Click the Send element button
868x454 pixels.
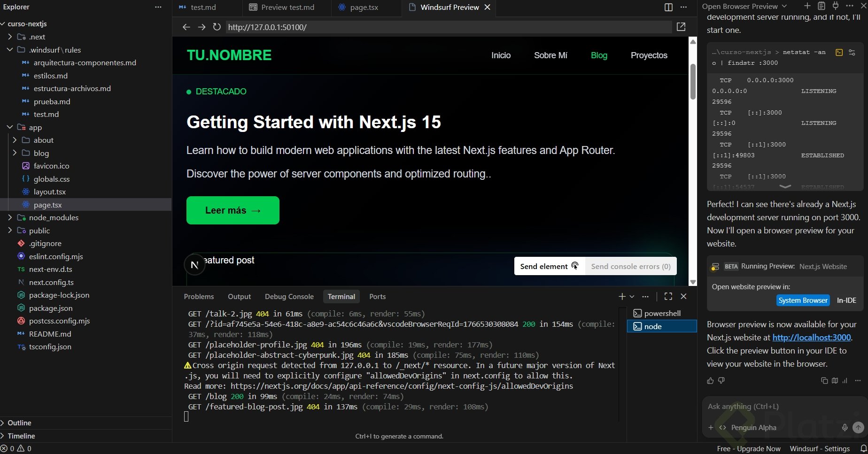pyautogui.click(x=550, y=266)
